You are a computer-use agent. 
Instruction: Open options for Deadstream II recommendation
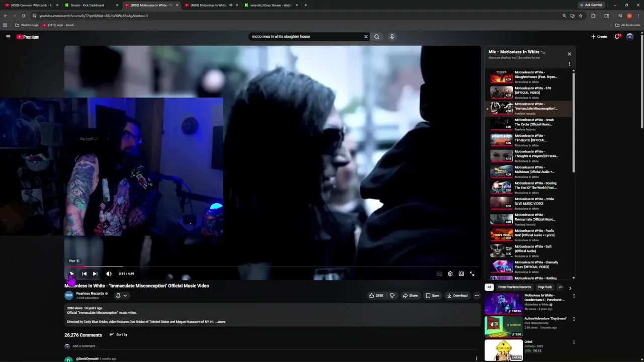[574, 296]
